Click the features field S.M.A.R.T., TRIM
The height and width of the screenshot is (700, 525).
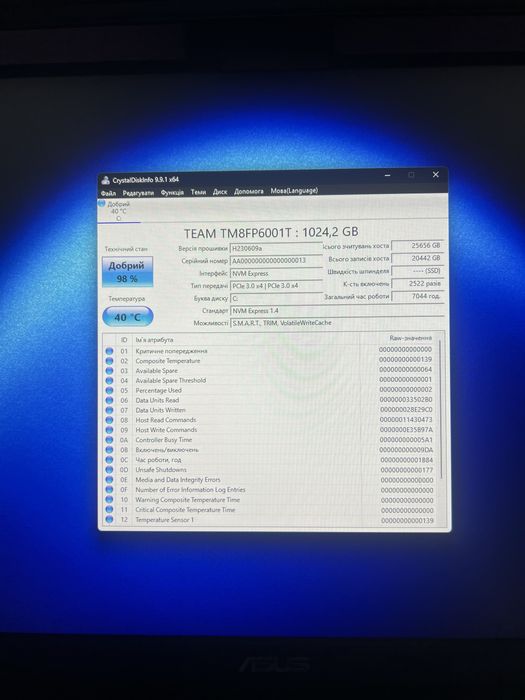(337, 323)
